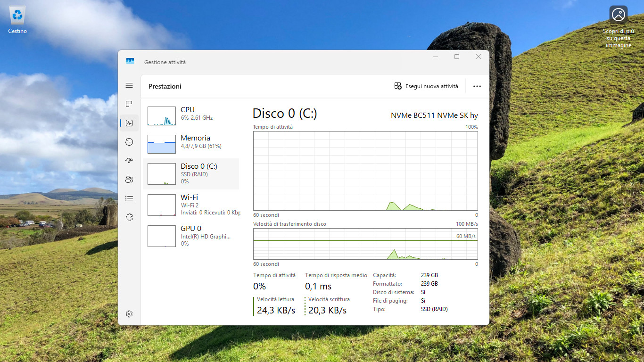
Task: Click Esegui nuova attività button
Action: coord(426,86)
